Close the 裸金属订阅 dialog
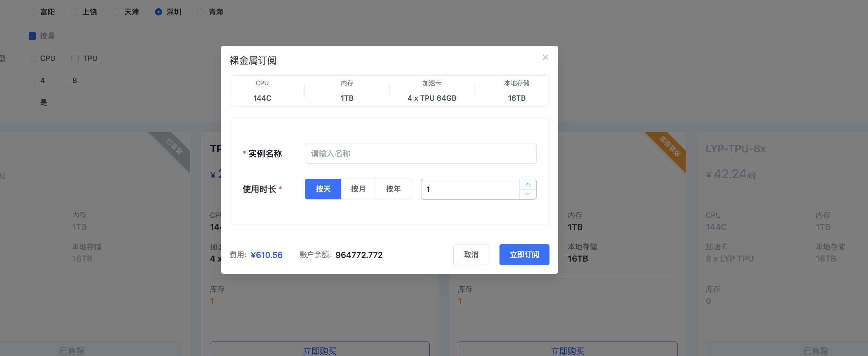Viewport: 868px width, 356px height. (x=545, y=57)
